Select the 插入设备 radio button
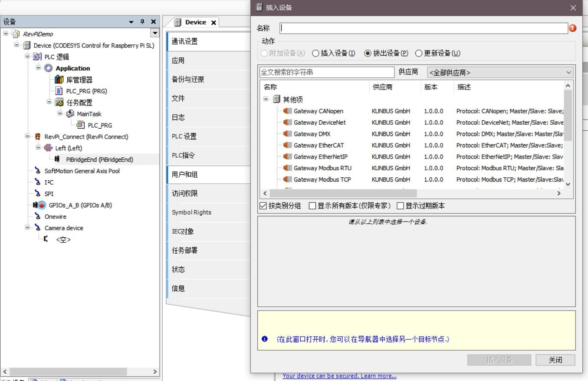 pos(315,53)
